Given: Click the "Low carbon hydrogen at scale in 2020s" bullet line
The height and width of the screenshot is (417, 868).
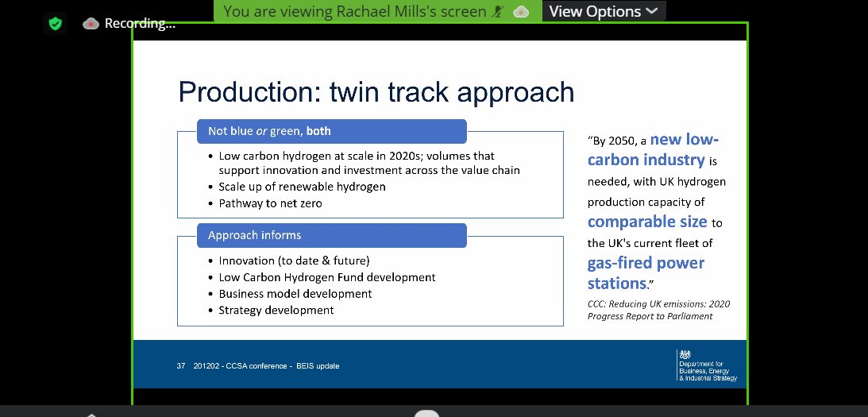Looking at the screenshot, I should (356, 156).
